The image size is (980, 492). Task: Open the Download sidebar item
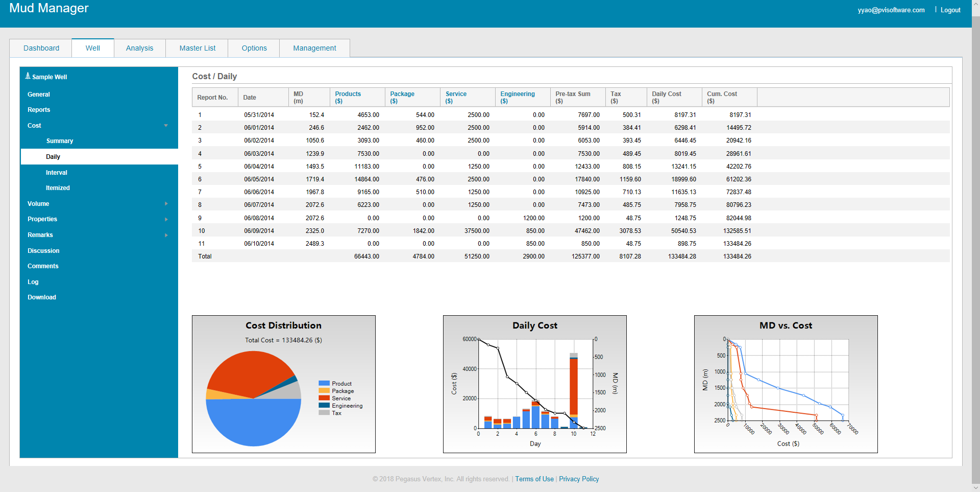tap(42, 297)
